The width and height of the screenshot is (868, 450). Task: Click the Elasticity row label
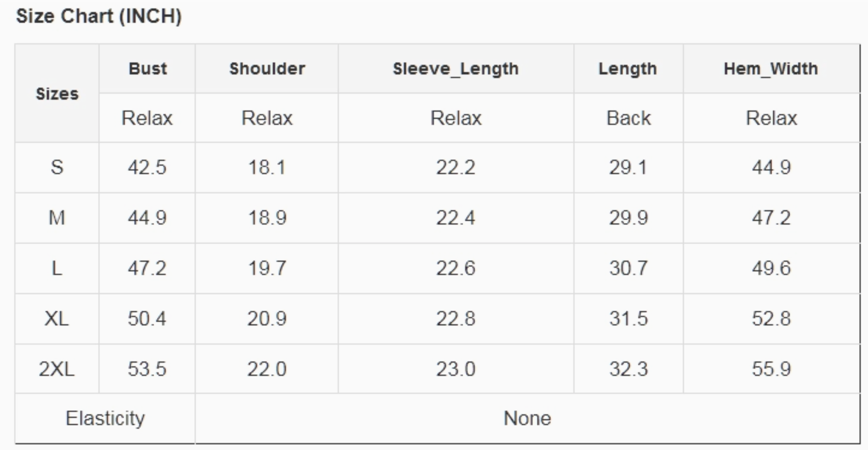point(105,418)
